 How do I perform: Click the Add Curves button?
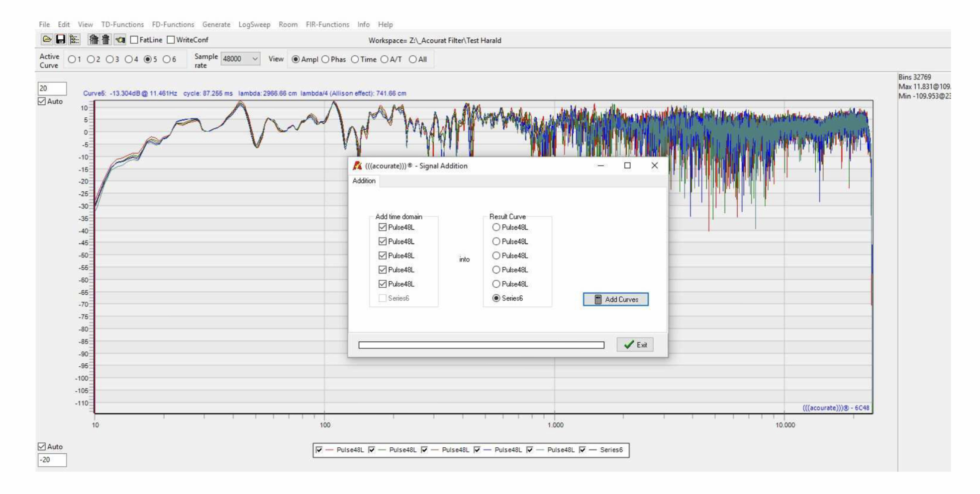[616, 299]
